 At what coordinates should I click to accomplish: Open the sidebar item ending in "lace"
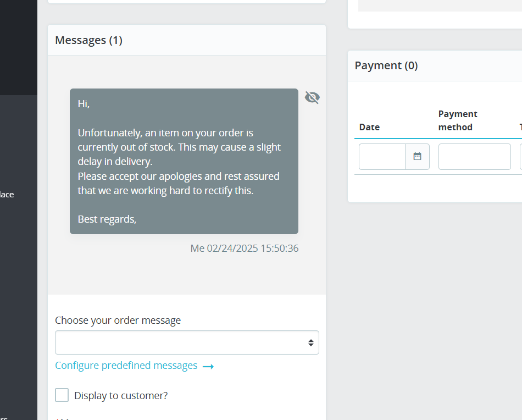point(7,195)
